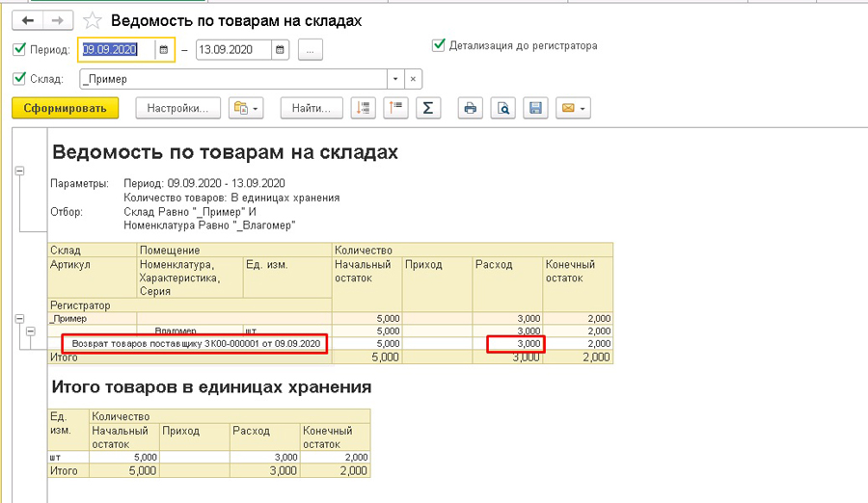Viewport: 868px width, 503px height.
Task: Save report with the floppy disk icon
Action: (536, 109)
